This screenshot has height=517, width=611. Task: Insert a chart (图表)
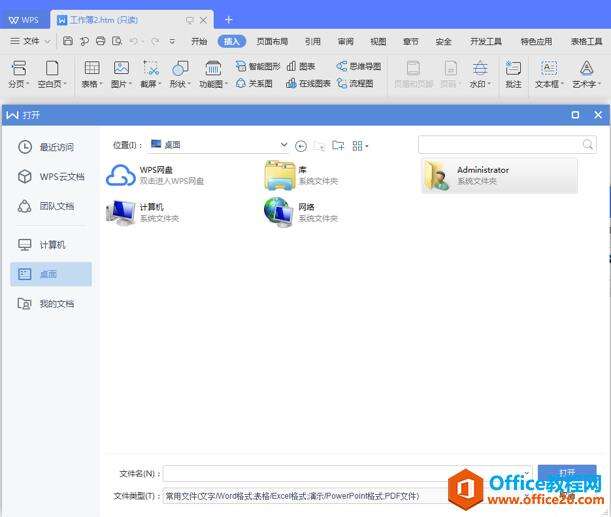click(301, 66)
